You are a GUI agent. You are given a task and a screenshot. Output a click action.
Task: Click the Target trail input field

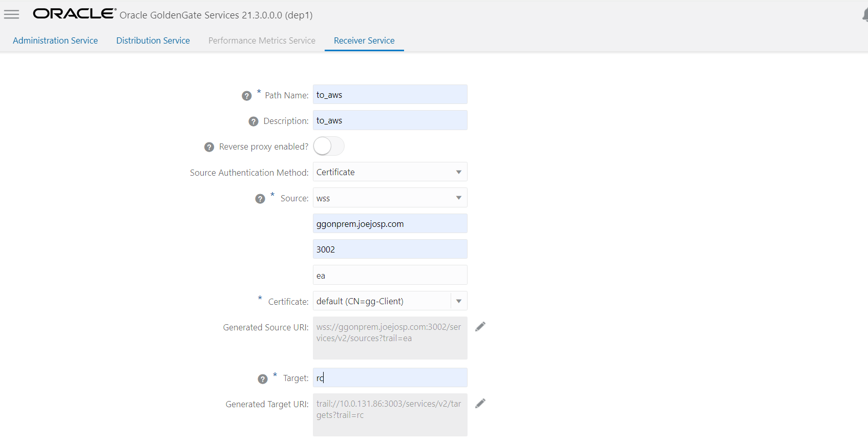pyautogui.click(x=390, y=378)
